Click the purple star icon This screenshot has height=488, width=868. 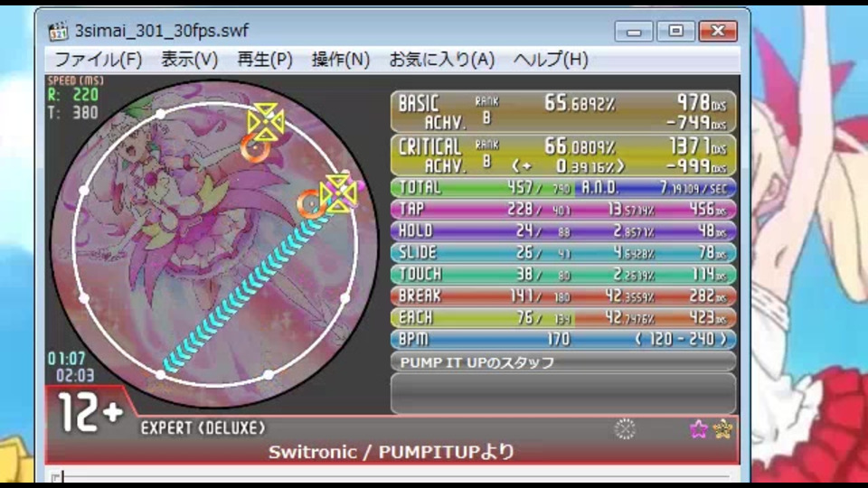coord(699,428)
